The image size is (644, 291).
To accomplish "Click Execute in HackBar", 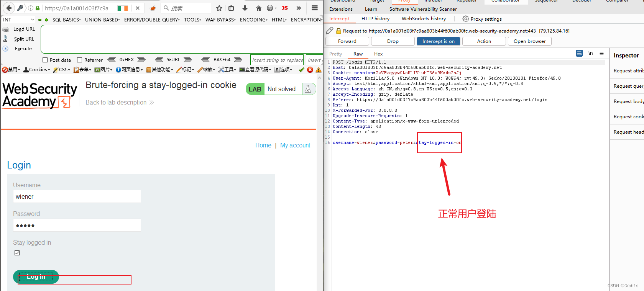I will 23,49.
